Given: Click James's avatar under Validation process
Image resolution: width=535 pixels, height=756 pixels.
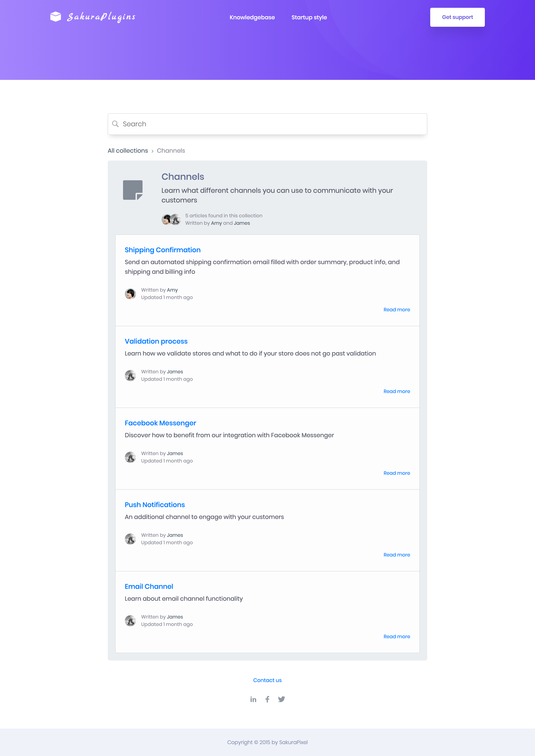Looking at the screenshot, I should 130,376.
